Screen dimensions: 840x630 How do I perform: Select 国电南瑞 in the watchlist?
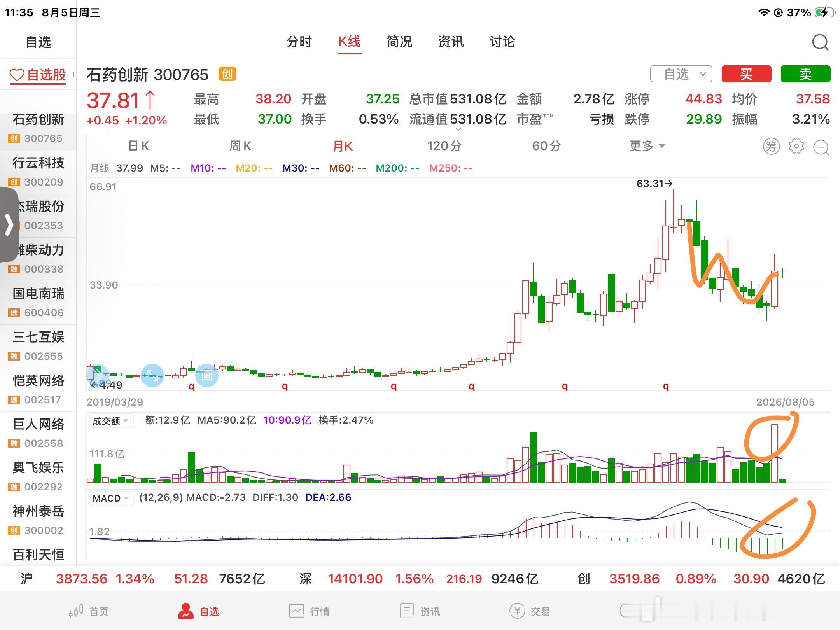coord(38,303)
